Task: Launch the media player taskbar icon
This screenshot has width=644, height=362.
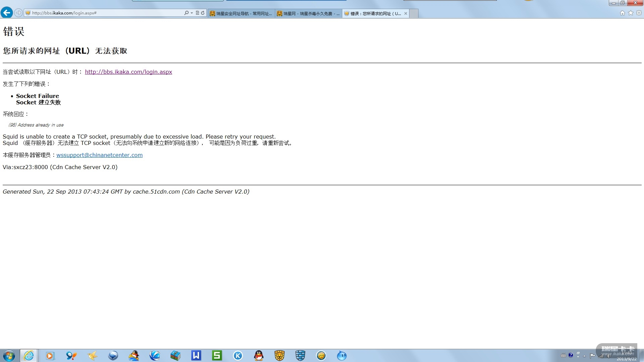Action: [50, 356]
